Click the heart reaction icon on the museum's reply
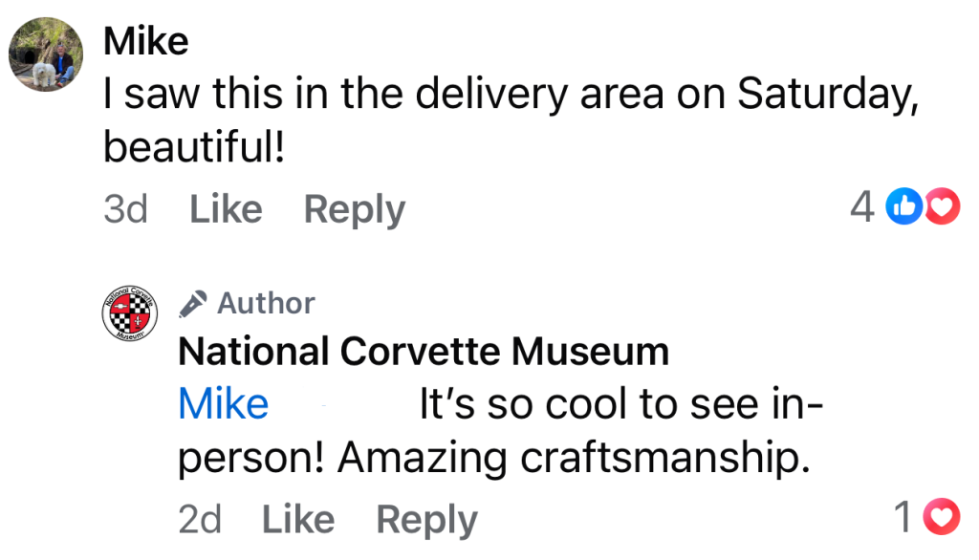 click(x=942, y=517)
